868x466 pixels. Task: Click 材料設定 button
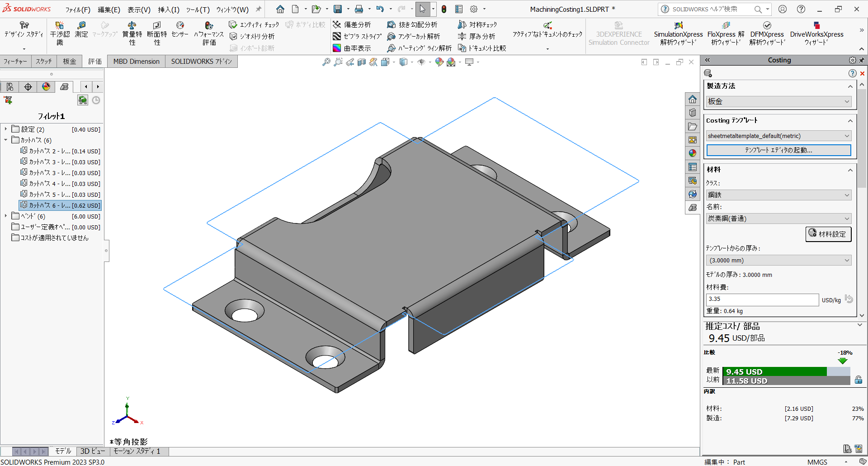point(828,234)
